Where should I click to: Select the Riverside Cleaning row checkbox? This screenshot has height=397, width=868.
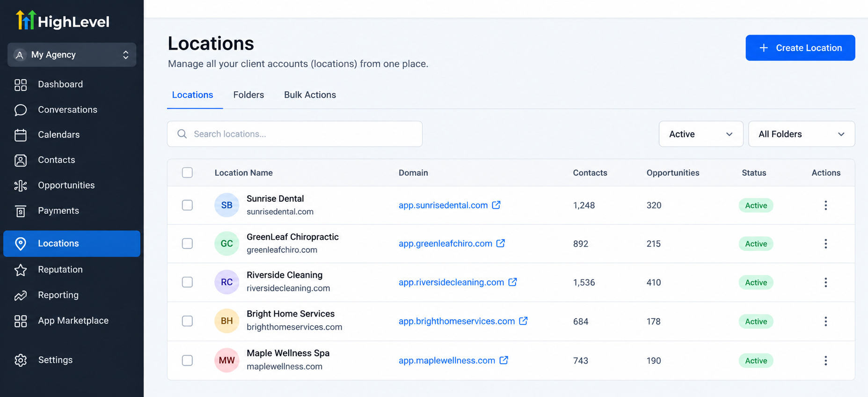coord(187,282)
